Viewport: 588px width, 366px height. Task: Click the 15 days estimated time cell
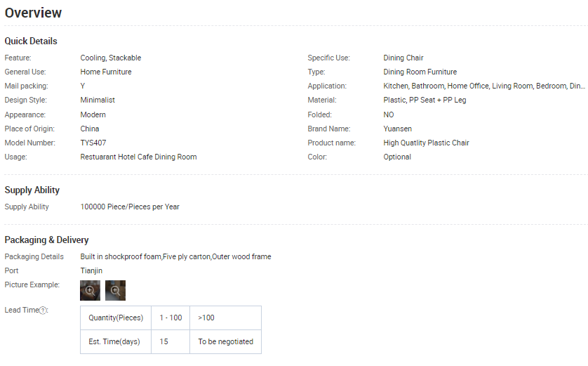click(x=163, y=341)
